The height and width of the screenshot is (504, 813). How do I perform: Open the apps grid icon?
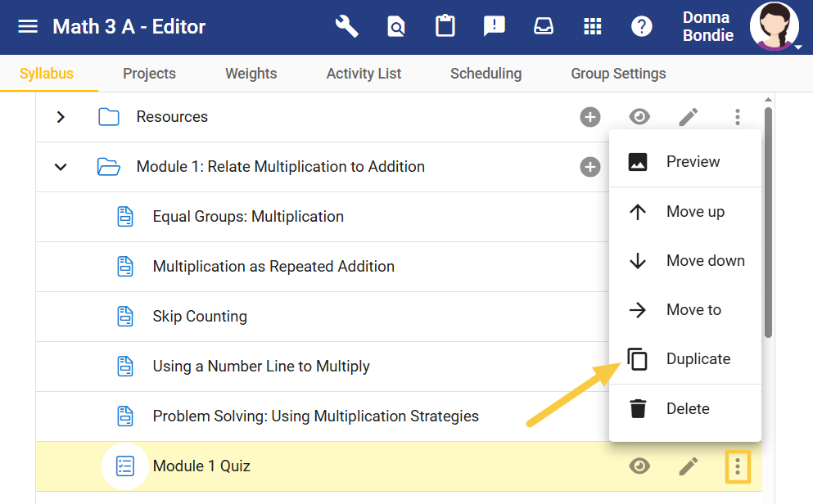593,27
